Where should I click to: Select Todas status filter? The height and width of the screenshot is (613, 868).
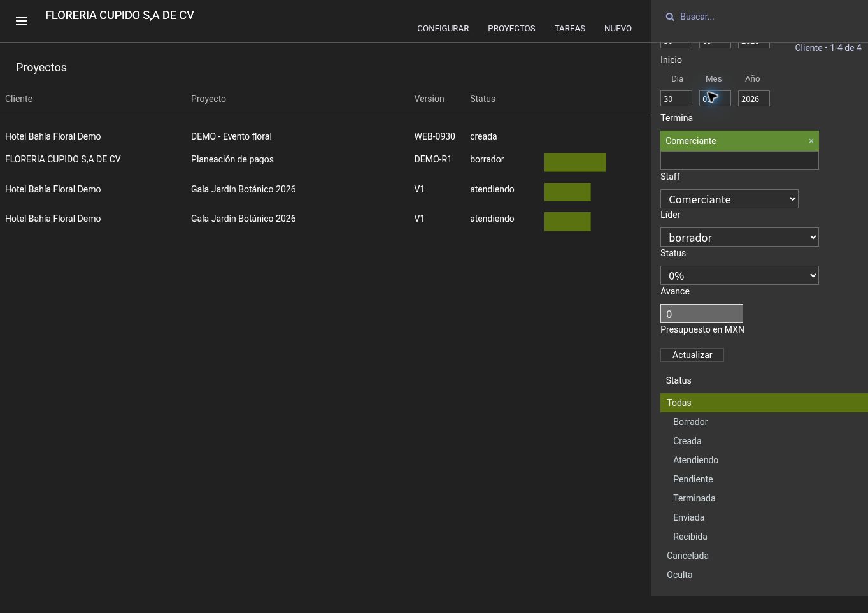click(x=764, y=403)
